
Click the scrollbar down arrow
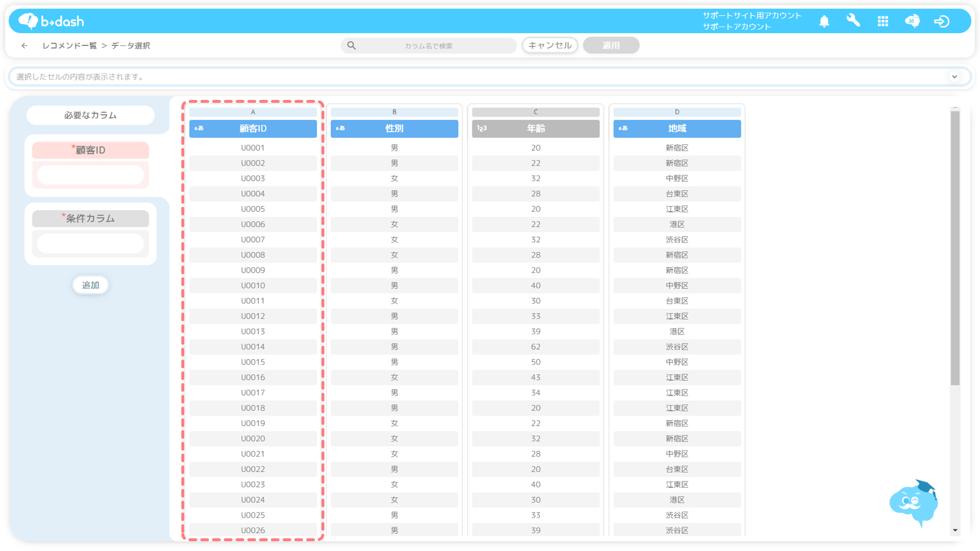click(955, 530)
